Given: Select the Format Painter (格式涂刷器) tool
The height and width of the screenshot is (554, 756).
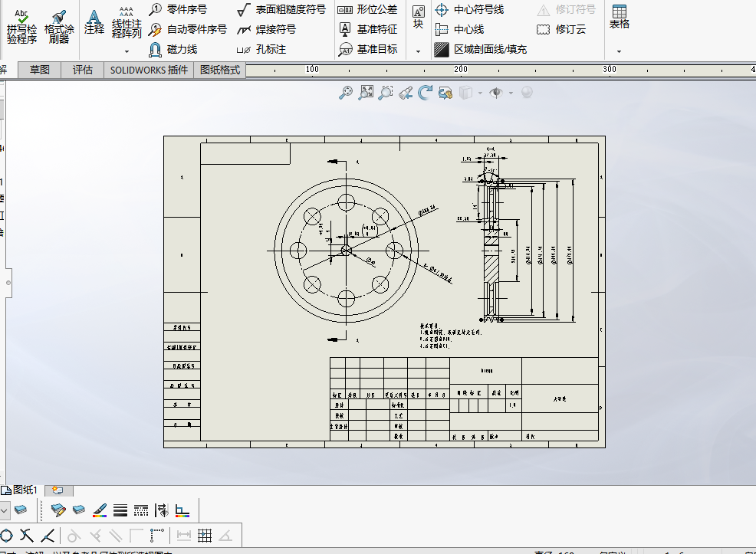Looking at the screenshot, I should click(59, 27).
